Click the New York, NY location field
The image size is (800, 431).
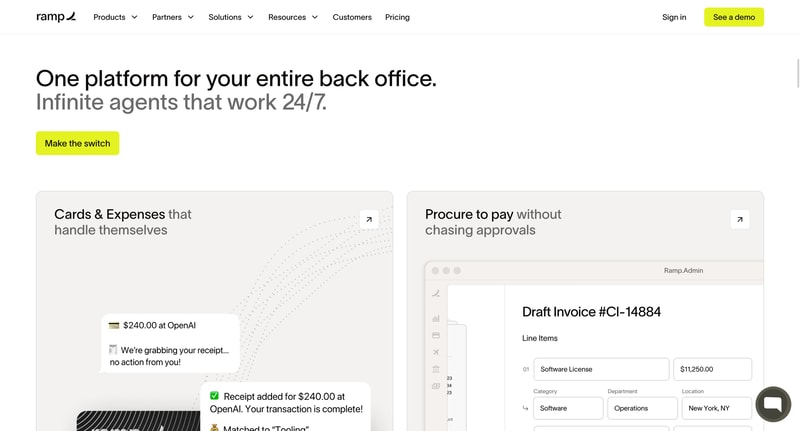coord(717,408)
